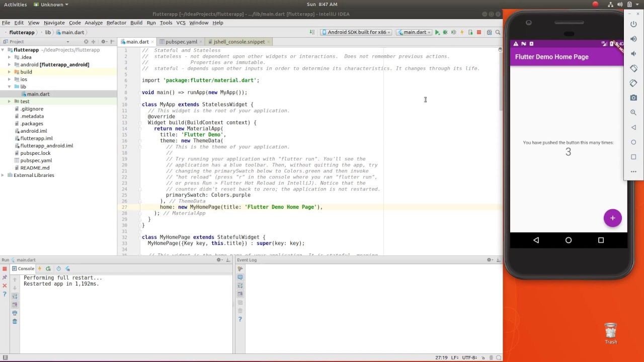Toggle soft-wrap in Event Log
This screenshot has width=644, height=362.
tap(240, 286)
